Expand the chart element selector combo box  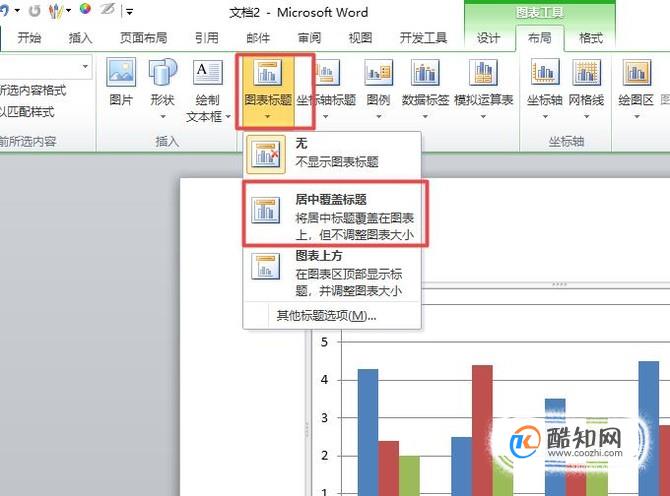(x=85, y=66)
